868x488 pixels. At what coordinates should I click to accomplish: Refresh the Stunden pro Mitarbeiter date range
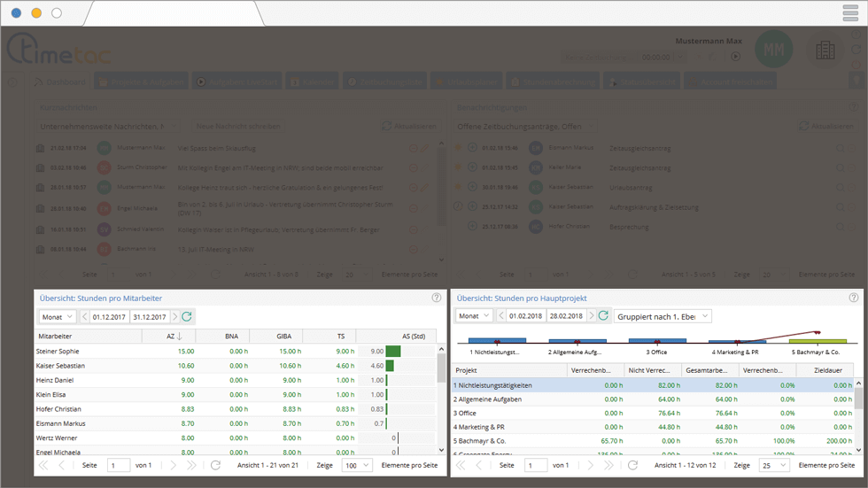pyautogui.click(x=187, y=316)
